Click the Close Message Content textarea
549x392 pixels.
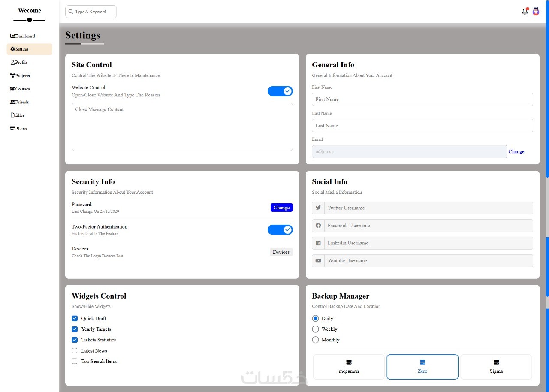[182, 127]
